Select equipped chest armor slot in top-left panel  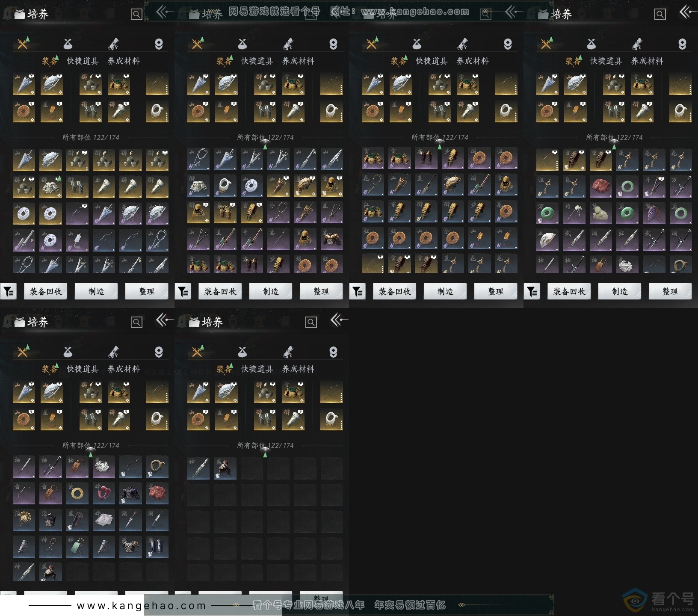pyautogui.click(x=119, y=84)
